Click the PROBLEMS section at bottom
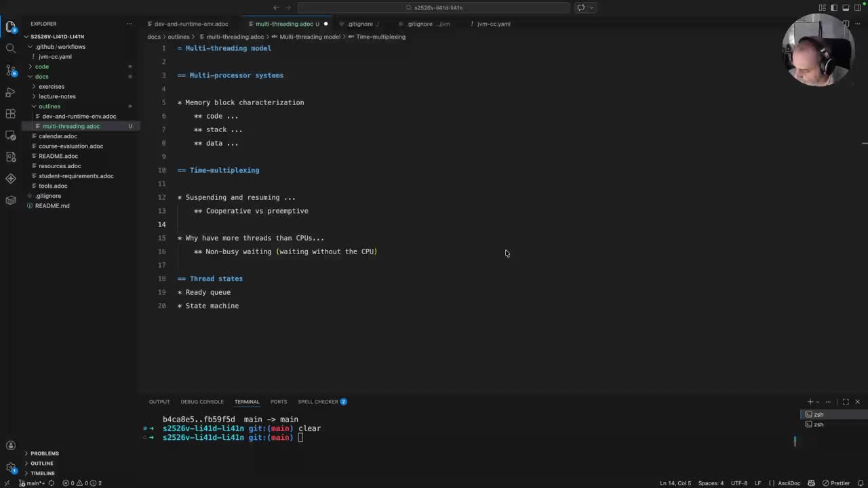The height and width of the screenshot is (488, 868). click(x=44, y=453)
